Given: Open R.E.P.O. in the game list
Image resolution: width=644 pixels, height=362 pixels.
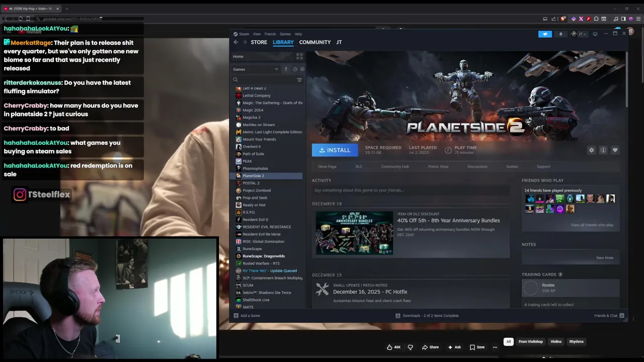Looking at the screenshot, I should coord(249,212).
